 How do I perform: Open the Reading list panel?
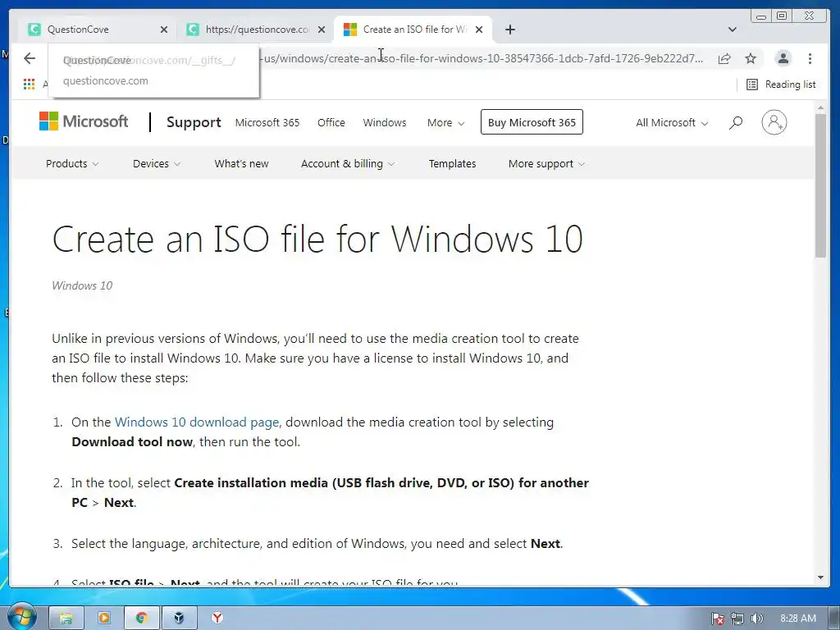(781, 84)
